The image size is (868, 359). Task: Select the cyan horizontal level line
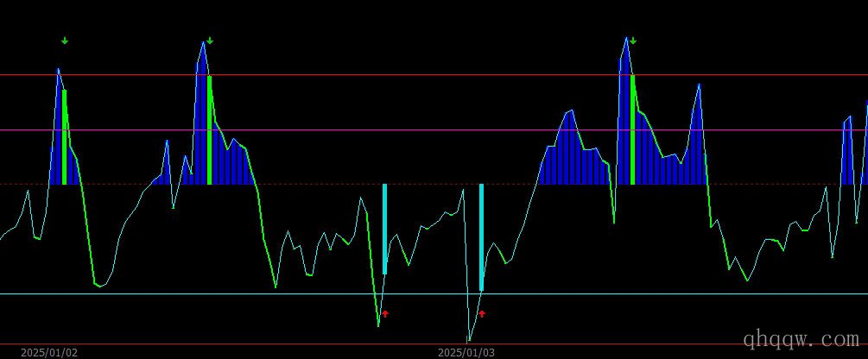(434, 293)
